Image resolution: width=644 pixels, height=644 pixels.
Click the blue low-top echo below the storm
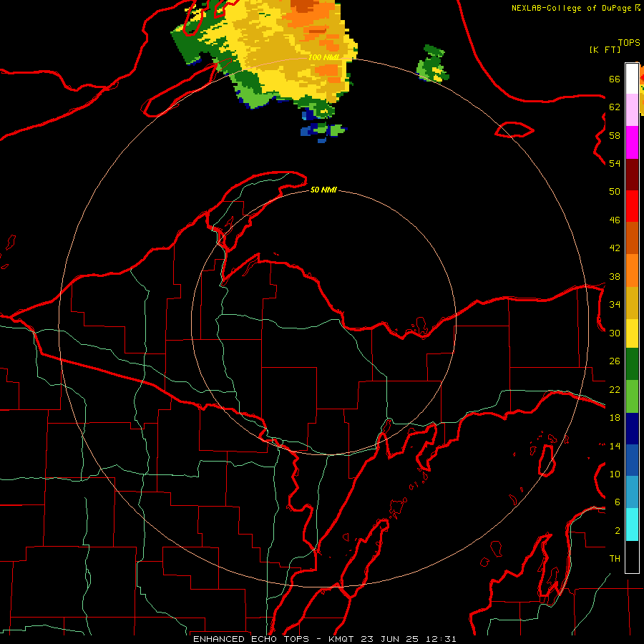click(x=323, y=131)
